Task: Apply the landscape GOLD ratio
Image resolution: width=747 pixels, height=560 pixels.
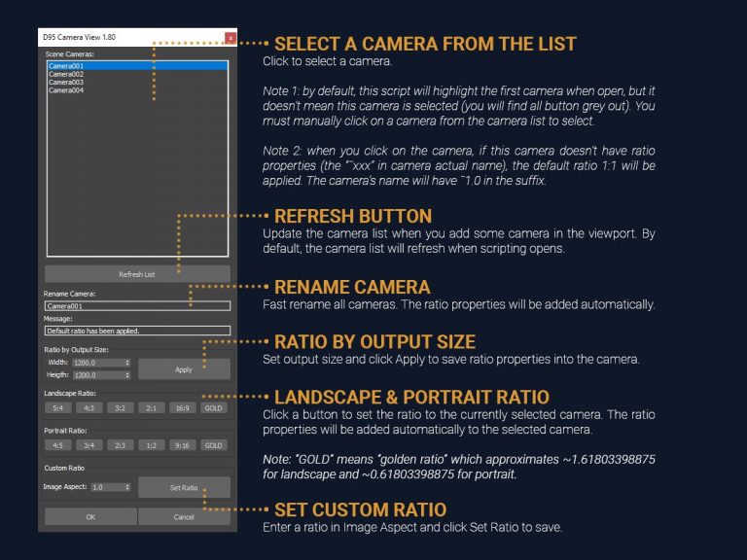Action: (x=214, y=407)
